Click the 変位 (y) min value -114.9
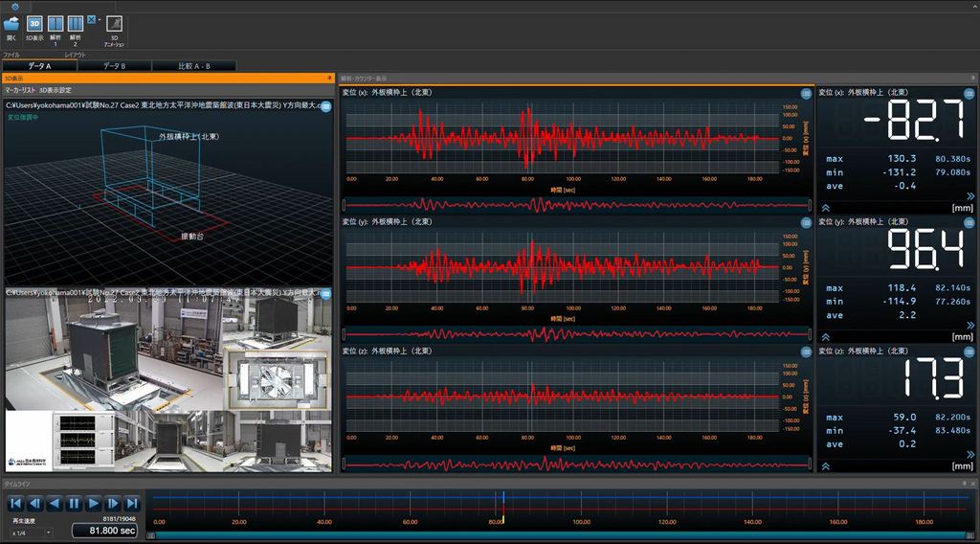 [x=899, y=302]
